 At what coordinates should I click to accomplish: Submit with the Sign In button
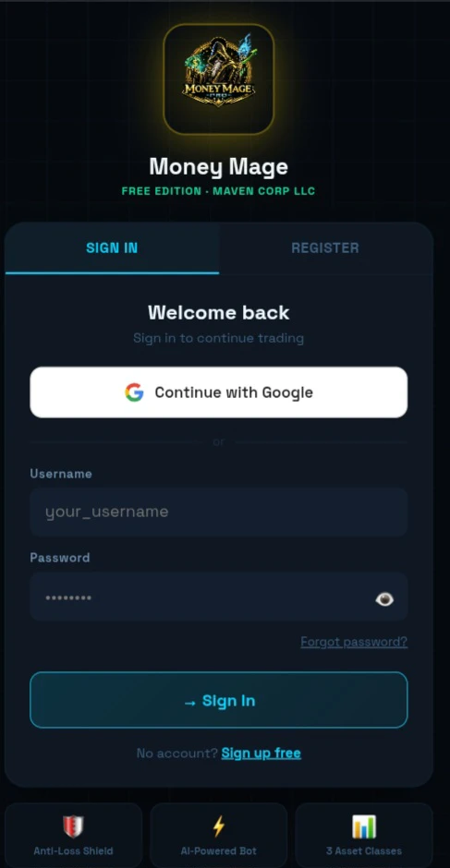tap(219, 700)
